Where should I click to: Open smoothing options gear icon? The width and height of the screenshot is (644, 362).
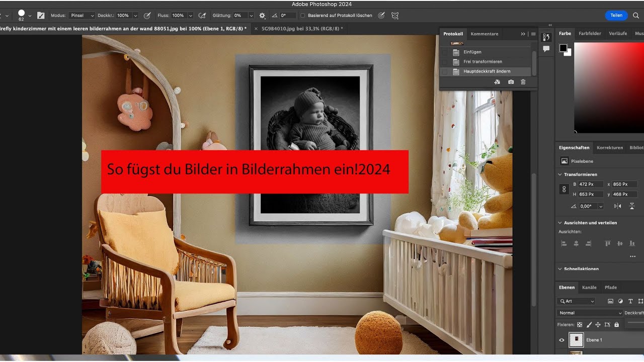pos(262,16)
